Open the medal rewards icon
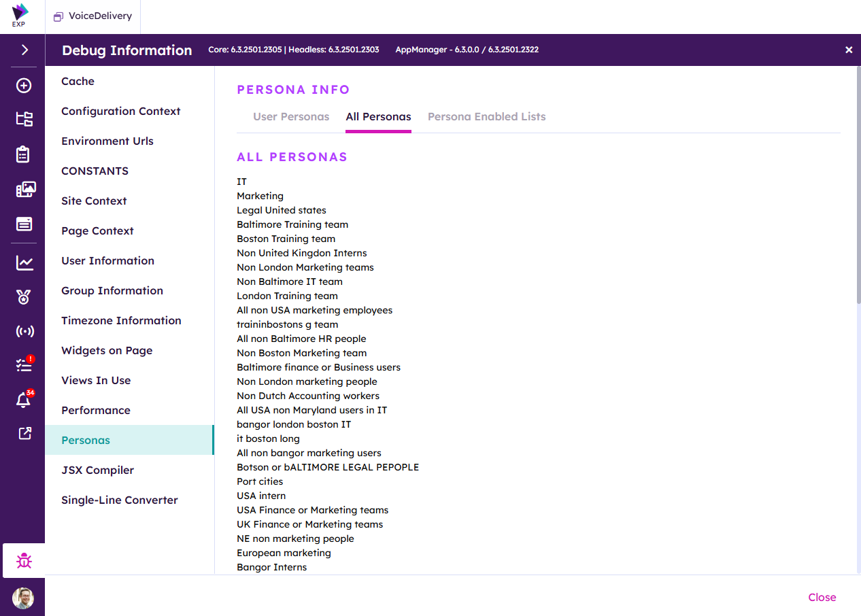Image resolution: width=861 pixels, height=616 pixels. click(x=24, y=296)
